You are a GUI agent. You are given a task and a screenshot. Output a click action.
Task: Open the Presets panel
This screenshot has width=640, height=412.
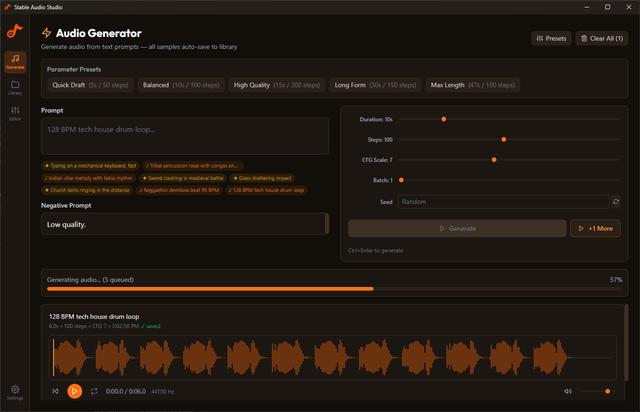click(551, 38)
